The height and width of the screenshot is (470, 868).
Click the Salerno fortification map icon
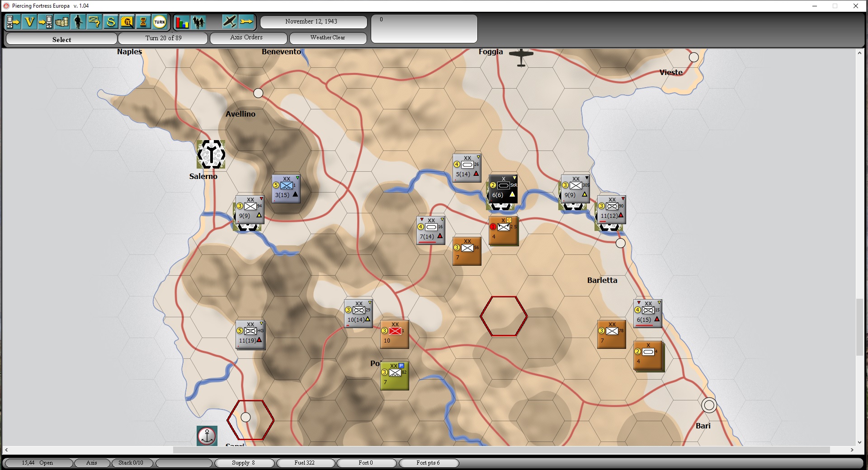[x=211, y=154]
